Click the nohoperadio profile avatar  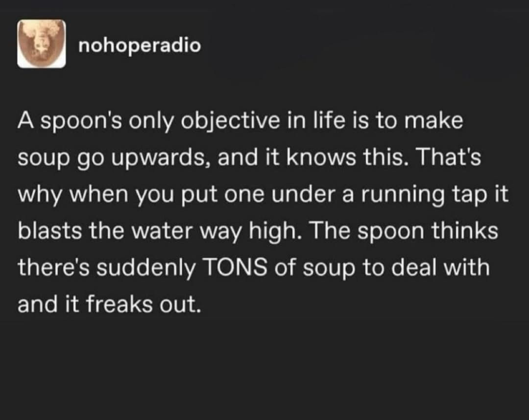[42, 44]
